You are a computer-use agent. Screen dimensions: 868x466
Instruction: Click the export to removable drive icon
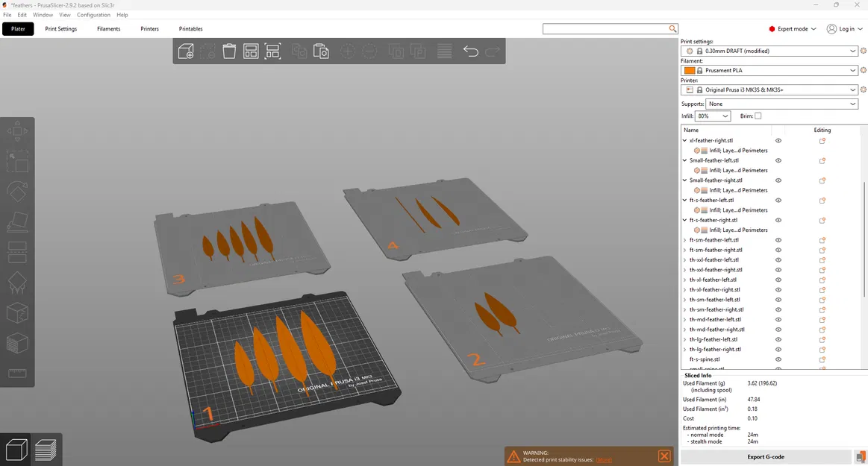[x=861, y=457]
